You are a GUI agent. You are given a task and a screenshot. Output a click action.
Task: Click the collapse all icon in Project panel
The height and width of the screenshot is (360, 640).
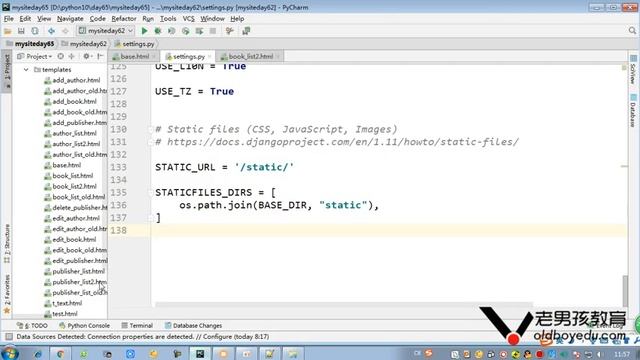pos(72,56)
